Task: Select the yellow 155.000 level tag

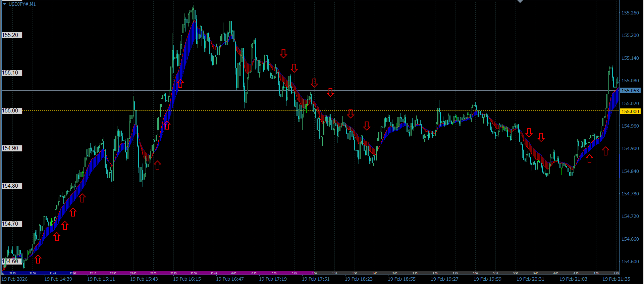Action: (x=630, y=111)
